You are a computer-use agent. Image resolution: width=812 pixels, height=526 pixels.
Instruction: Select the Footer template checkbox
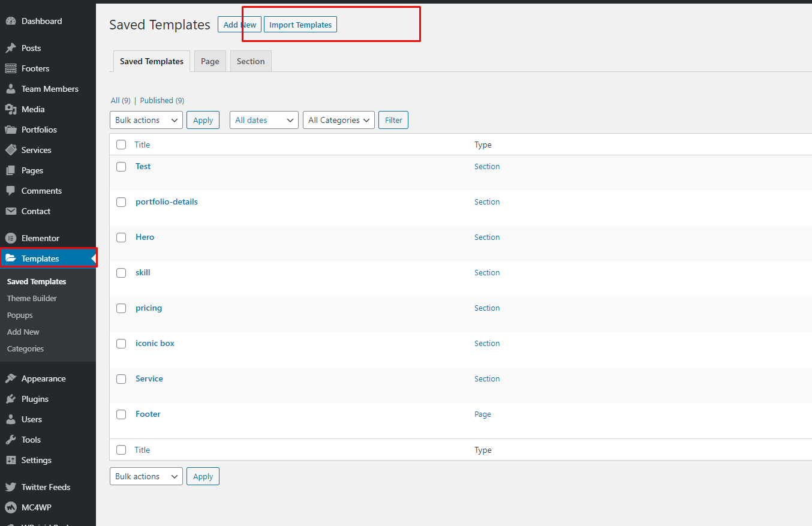[121, 414]
